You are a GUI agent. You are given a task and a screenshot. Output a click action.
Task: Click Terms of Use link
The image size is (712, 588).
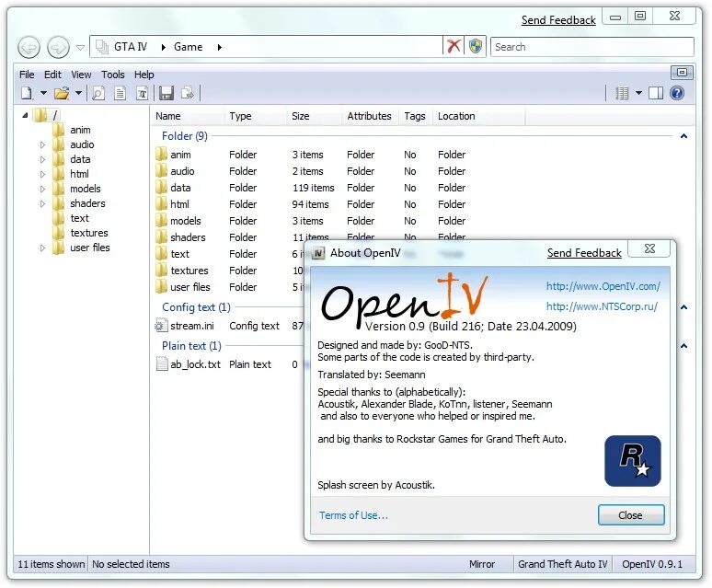[x=353, y=515]
